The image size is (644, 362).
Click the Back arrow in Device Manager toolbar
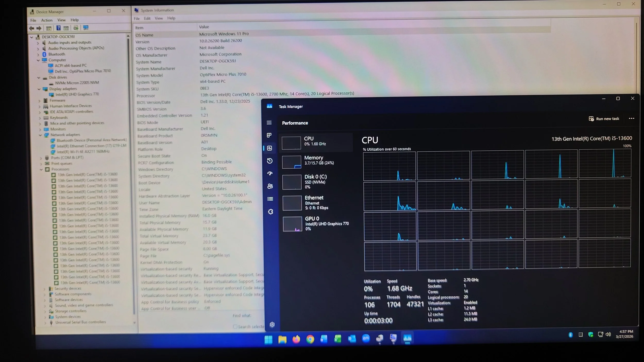[x=32, y=28]
